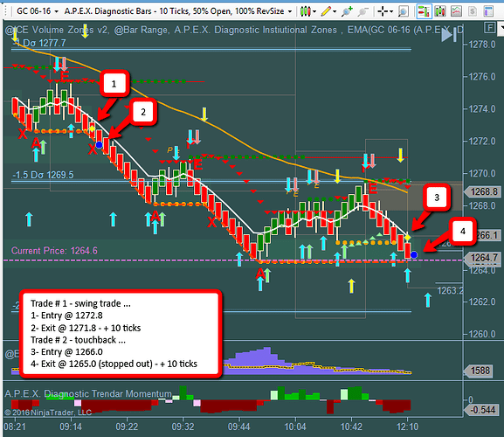Open the Indicators line chart icon
Image resolution: width=504 pixels, height=437 pixels.
point(456,11)
